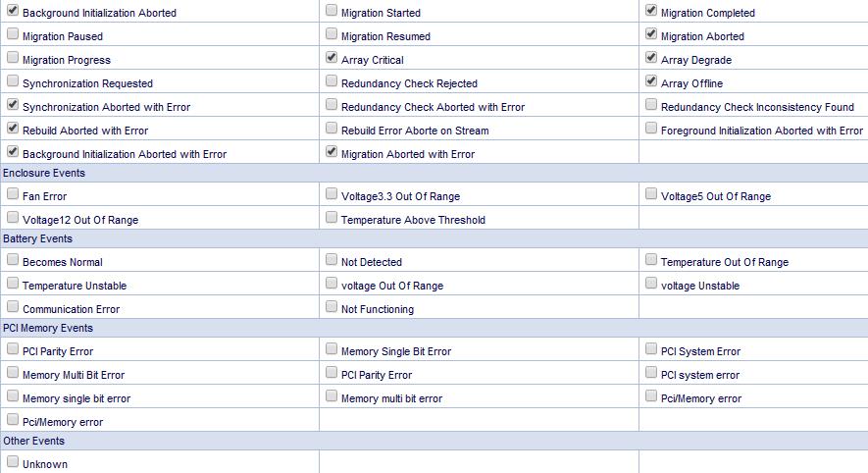Uncheck the Migration Completed checkbox
The height and width of the screenshot is (473, 868).
point(651,12)
